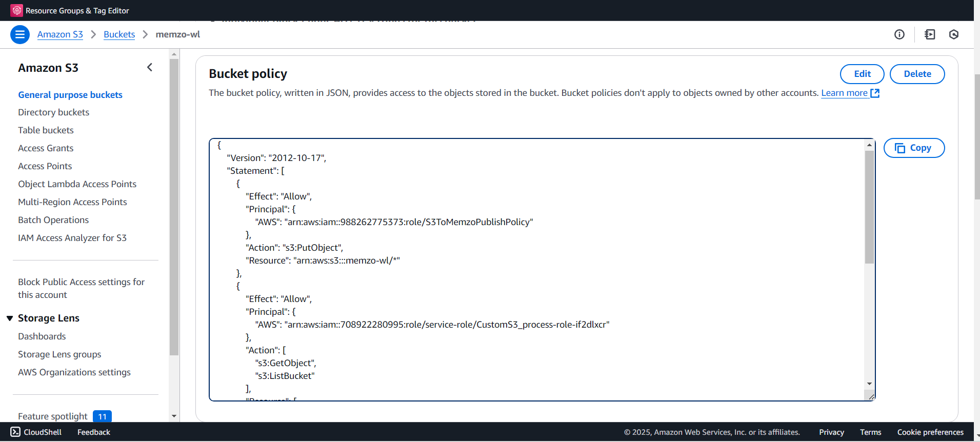Image resolution: width=980 pixels, height=442 pixels.
Task: Click the policy editor resize handle
Action: (871, 396)
